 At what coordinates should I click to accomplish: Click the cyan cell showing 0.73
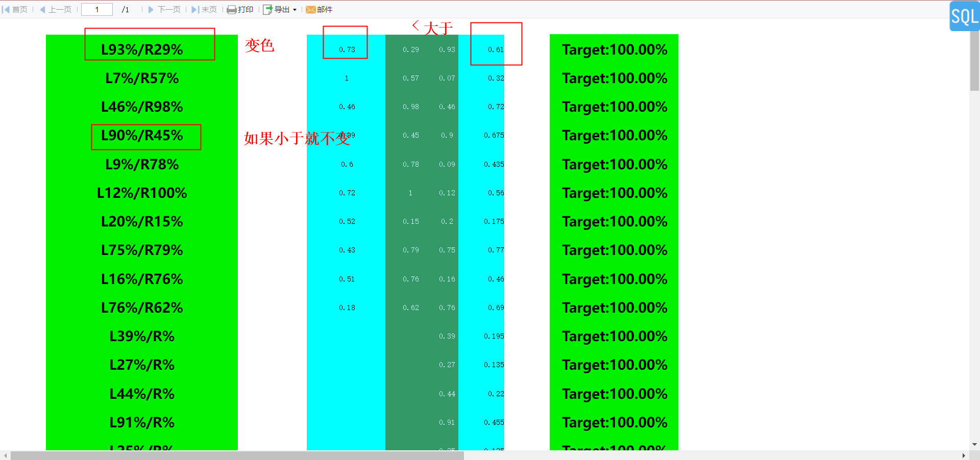click(x=347, y=49)
